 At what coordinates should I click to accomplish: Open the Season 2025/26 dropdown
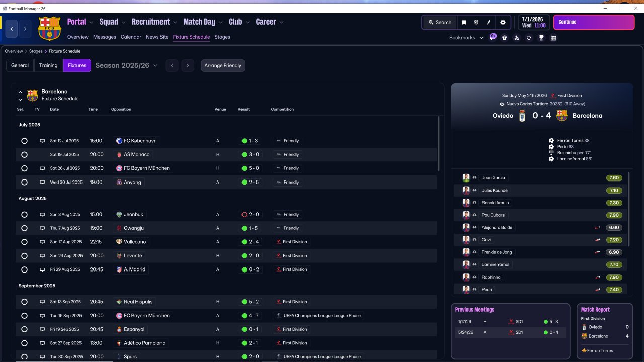point(126,65)
